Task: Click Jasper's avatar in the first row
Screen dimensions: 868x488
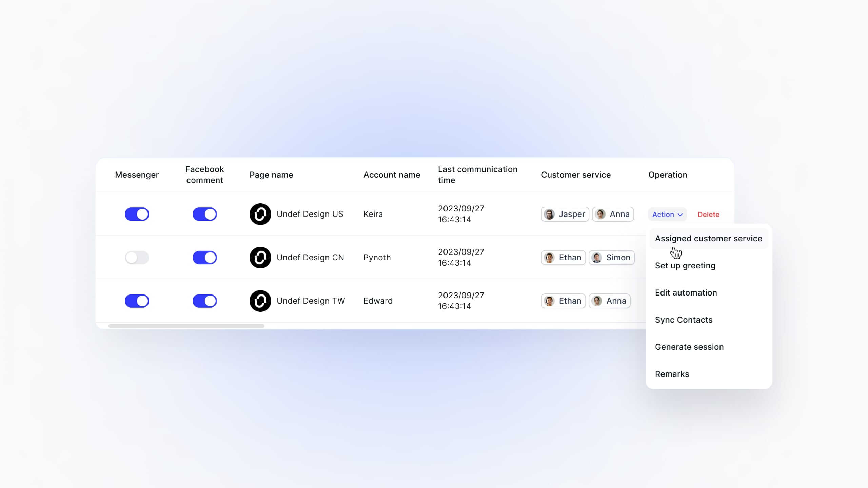Action: tap(549, 214)
